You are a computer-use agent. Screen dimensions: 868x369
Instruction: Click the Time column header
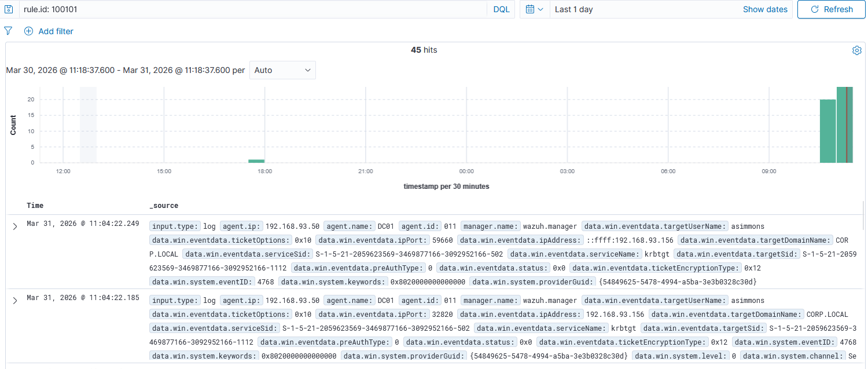35,206
